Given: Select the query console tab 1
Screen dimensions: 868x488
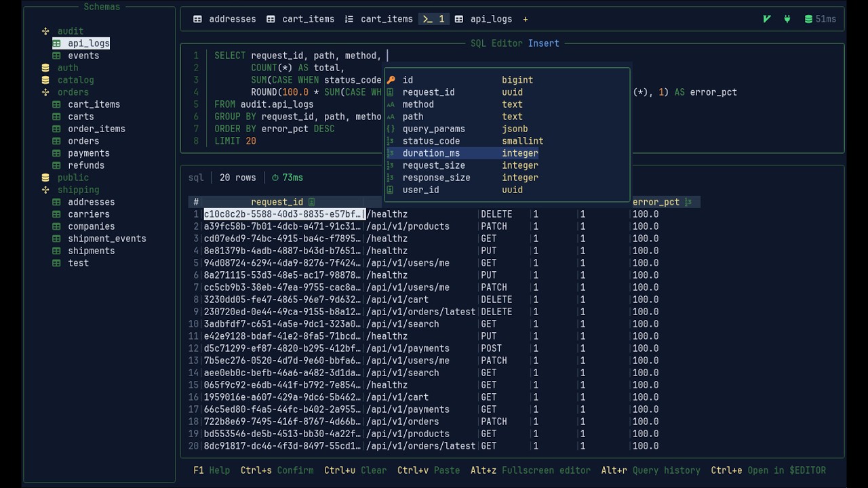Looking at the screenshot, I should pos(434,19).
